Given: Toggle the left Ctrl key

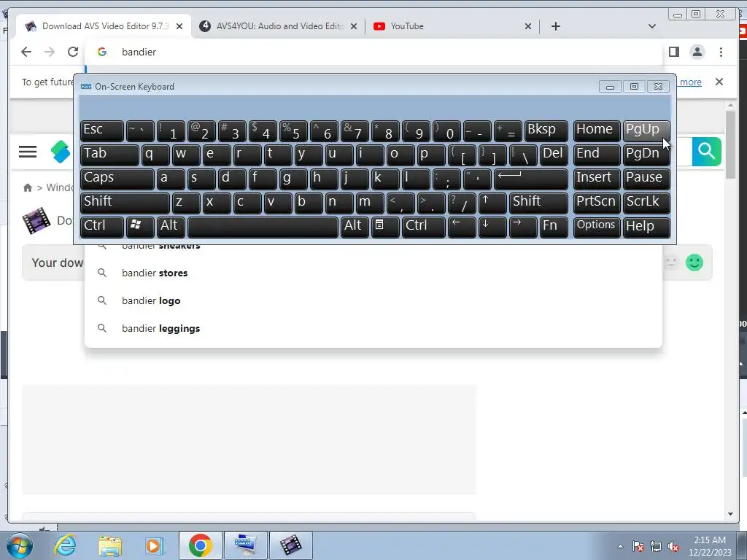Looking at the screenshot, I should point(102,227).
